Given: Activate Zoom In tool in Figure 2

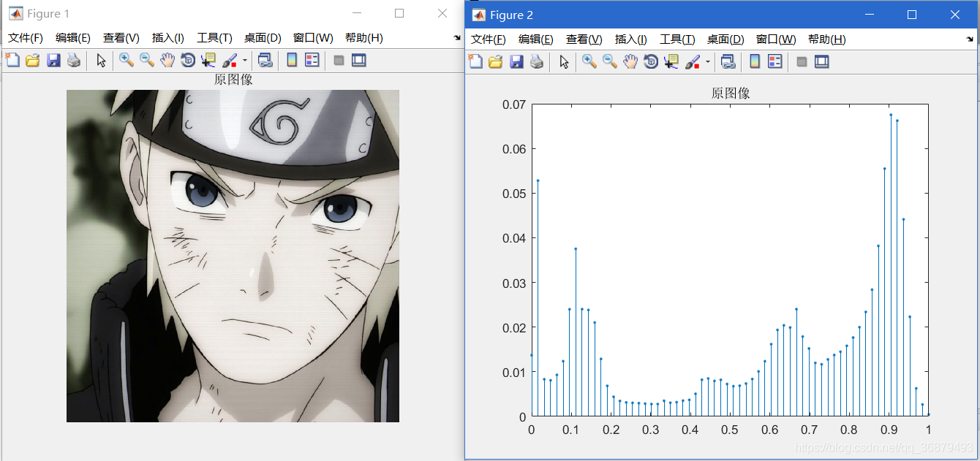Looking at the screenshot, I should point(589,61).
